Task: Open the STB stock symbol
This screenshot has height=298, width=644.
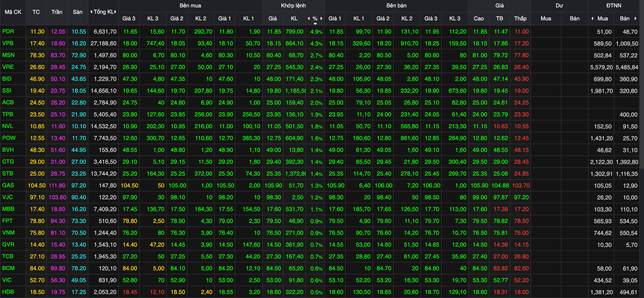Action: 8,173
